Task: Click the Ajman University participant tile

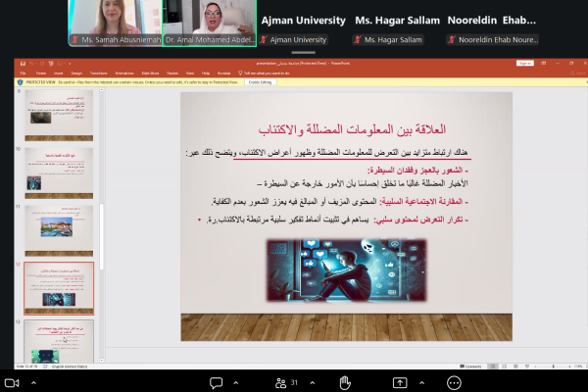Action: coord(304,23)
